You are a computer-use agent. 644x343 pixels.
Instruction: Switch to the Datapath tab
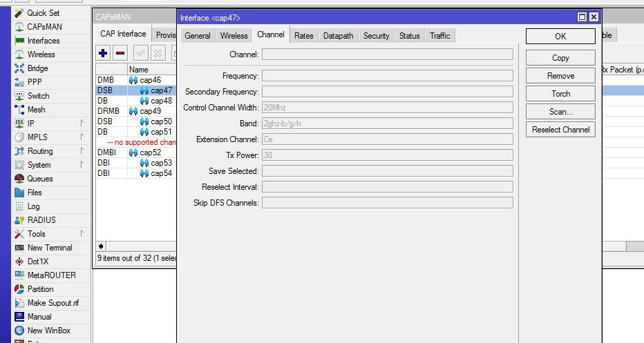pyautogui.click(x=339, y=36)
